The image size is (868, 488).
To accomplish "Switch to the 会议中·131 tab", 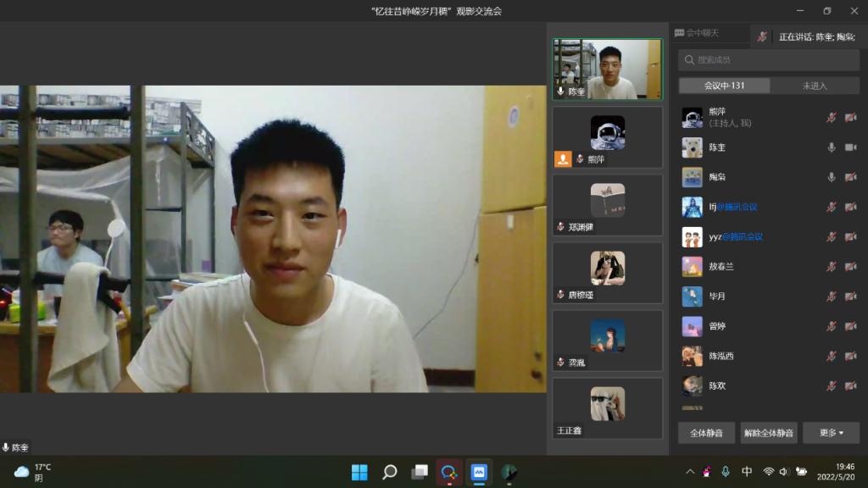I will [x=724, y=86].
